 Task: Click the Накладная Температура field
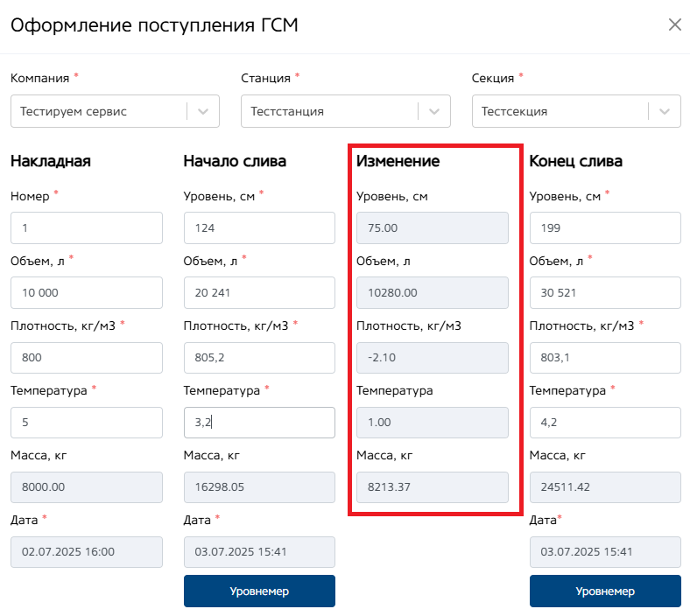point(87,423)
